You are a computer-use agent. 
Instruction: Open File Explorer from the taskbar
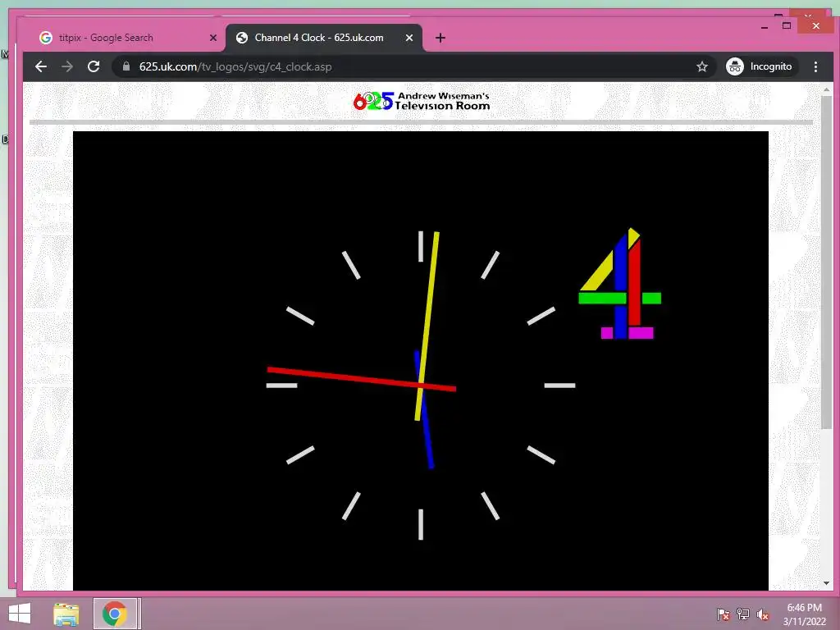click(x=66, y=614)
